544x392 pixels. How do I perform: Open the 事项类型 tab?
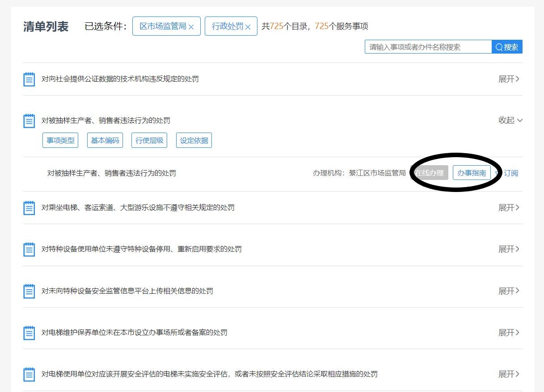tap(60, 140)
